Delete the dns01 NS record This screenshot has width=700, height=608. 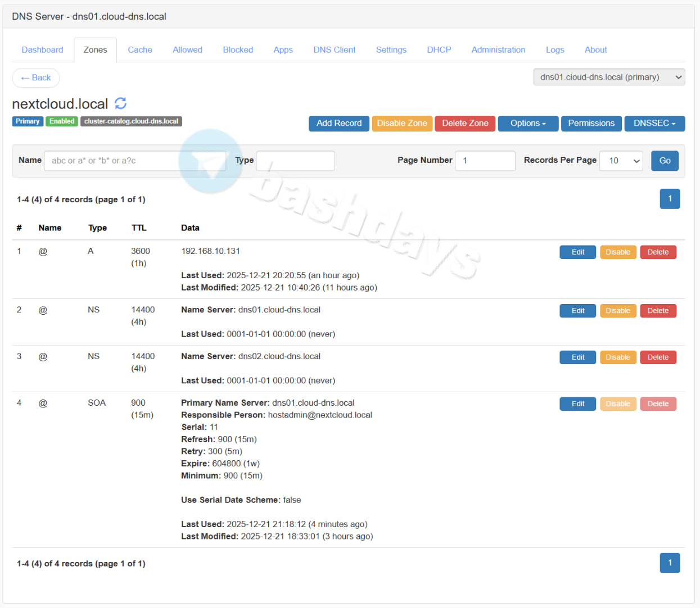point(657,311)
